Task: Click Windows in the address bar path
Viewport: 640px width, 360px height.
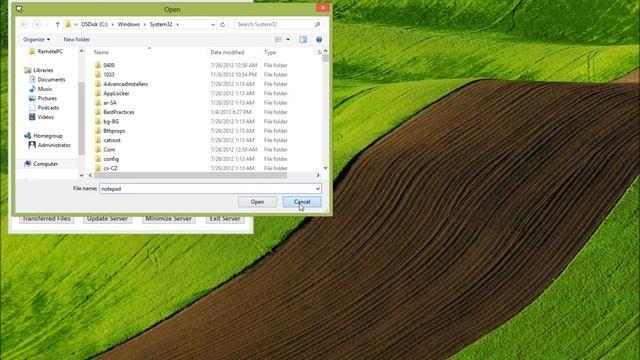Action: tap(129, 24)
